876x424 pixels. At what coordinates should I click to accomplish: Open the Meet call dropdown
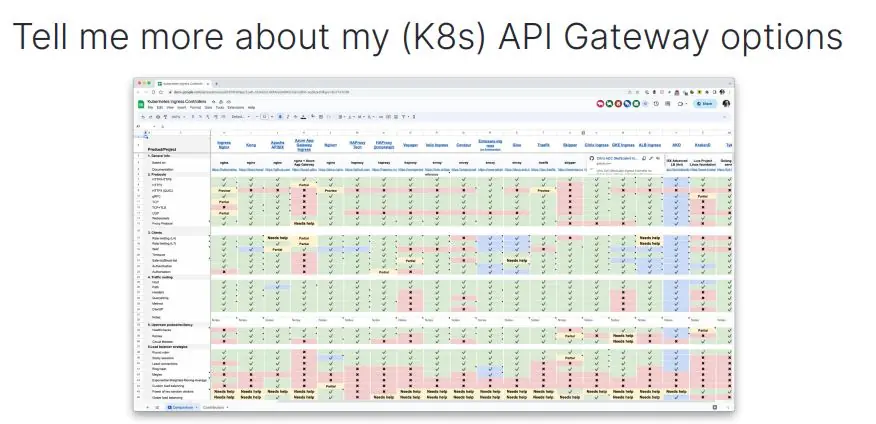[687, 103]
